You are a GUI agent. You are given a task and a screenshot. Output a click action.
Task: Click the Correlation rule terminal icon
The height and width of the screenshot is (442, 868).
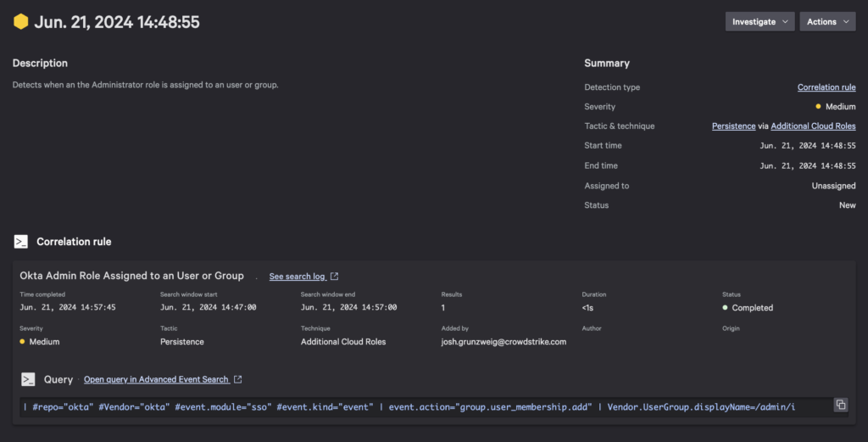click(x=21, y=242)
